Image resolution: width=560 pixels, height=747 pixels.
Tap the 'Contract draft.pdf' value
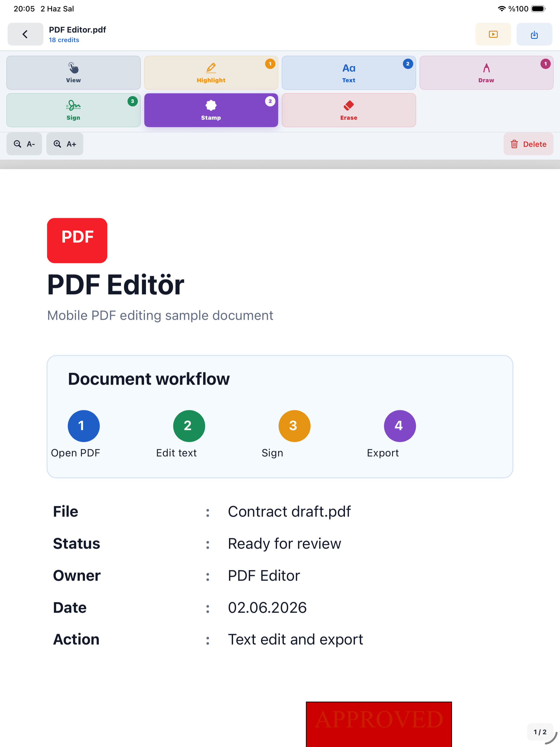289,512
